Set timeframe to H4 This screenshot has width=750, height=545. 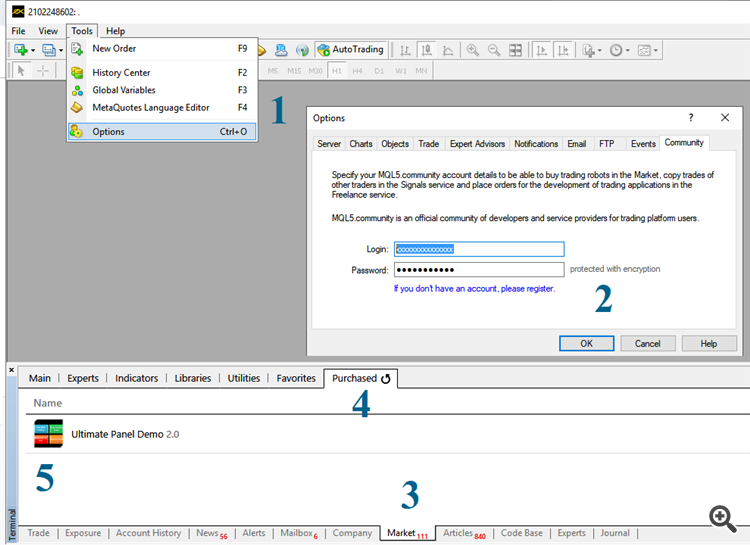357,71
